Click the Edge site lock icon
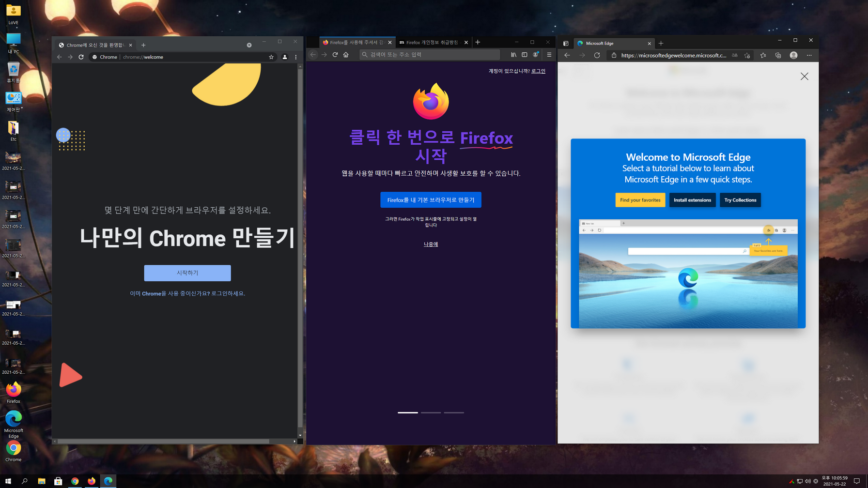This screenshot has height=488, width=868. pyautogui.click(x=614, y=55)
